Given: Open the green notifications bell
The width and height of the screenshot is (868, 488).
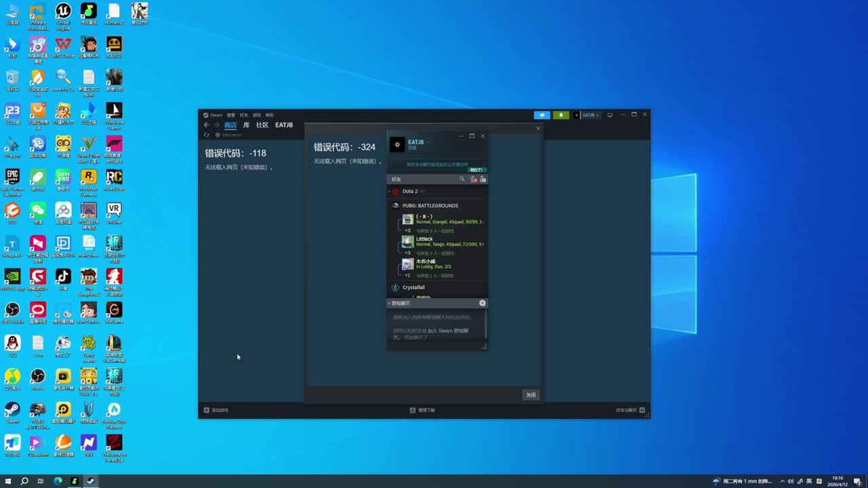Looking at the screenshot, I should click(561, 115).
